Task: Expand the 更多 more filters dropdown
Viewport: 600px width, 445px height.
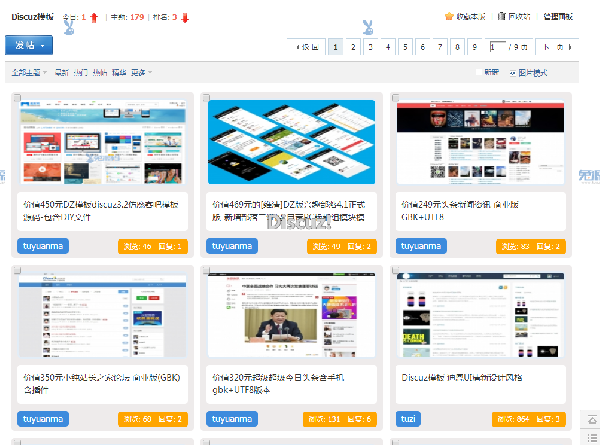Action: pos(141,72)
